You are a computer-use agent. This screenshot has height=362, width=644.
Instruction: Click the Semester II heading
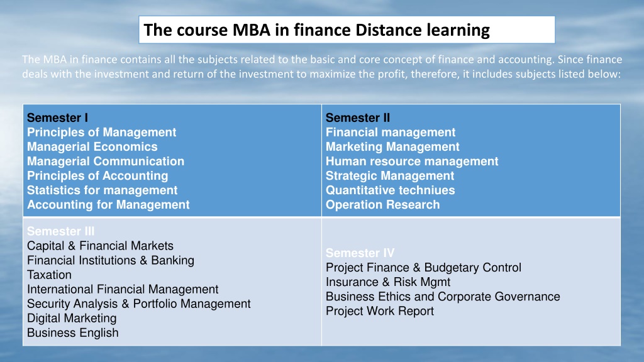tap(358, 118)
